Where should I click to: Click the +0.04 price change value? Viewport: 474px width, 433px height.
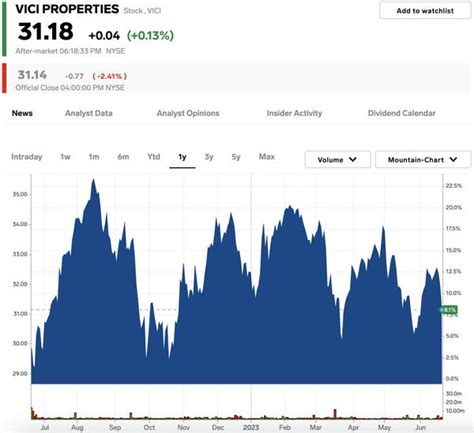(x=104, y=36)
